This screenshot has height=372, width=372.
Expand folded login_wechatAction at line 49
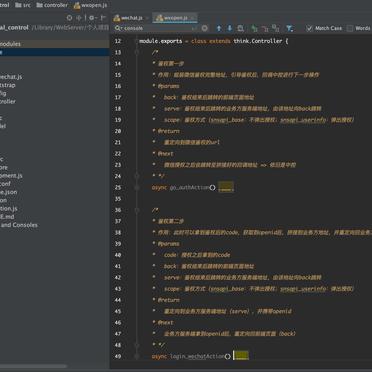coord(137,356)
